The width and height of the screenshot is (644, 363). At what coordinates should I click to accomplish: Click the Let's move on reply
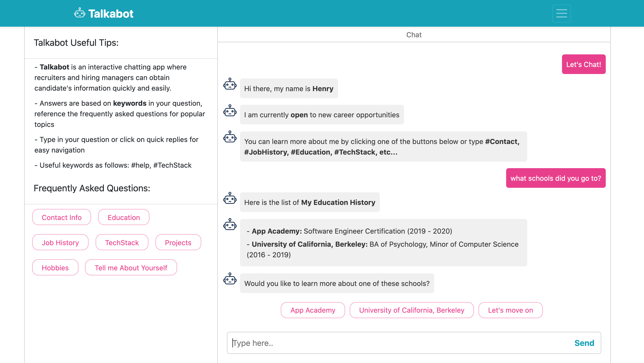pyautogui.click(x=510, y=310)
